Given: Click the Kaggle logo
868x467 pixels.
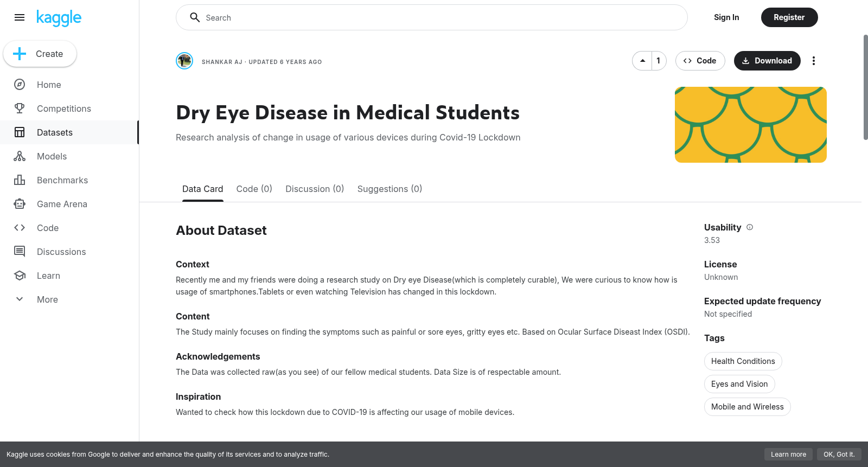Looking at the screenshot, I should tap(59, 18).
